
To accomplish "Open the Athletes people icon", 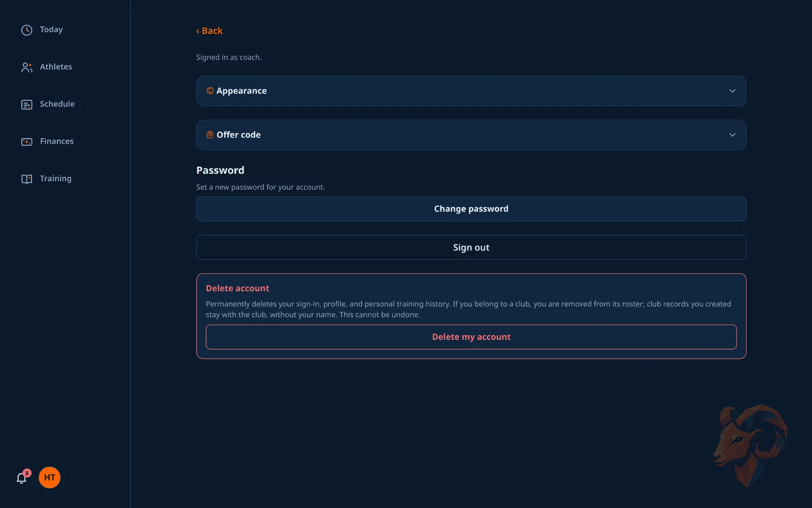I will pos(27,67).
